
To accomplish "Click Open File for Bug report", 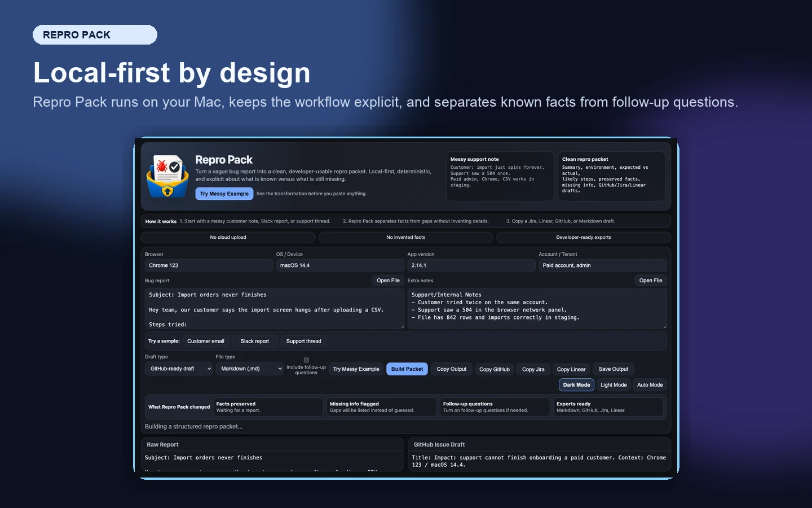I will tap(388, 281).
